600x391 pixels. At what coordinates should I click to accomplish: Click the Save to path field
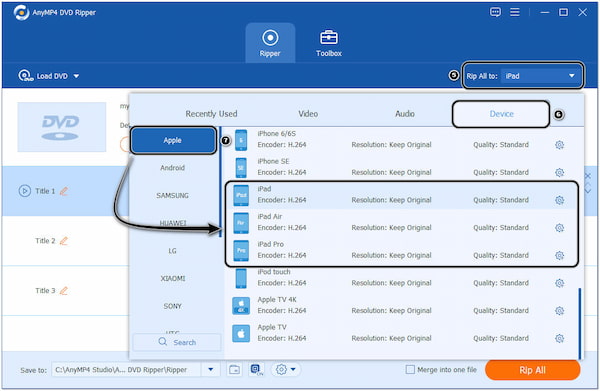point(126,370)
